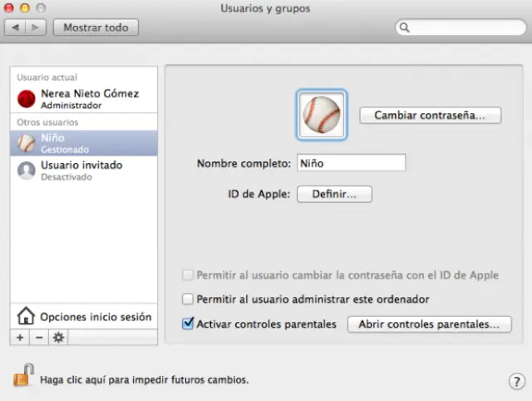
Task: Click Cambiar contraseña button
Action: point(430,115)
